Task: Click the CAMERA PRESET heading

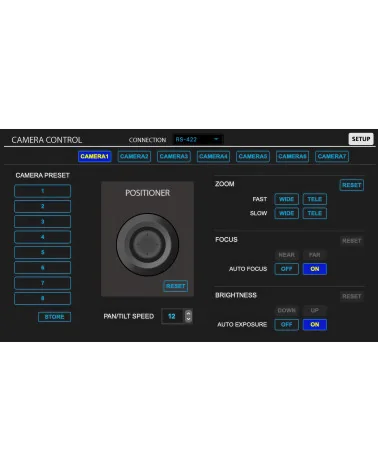Action: click(x=43, y=175)
